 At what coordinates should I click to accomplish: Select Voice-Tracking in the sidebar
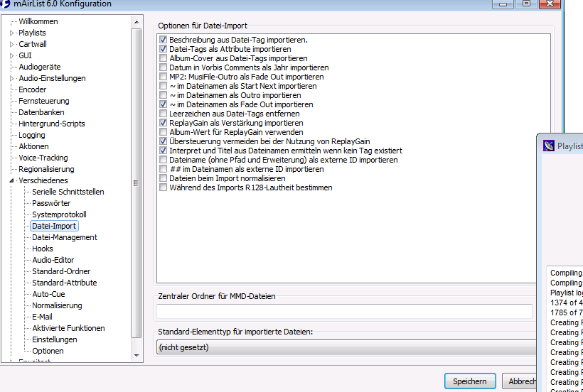[43, 158]
